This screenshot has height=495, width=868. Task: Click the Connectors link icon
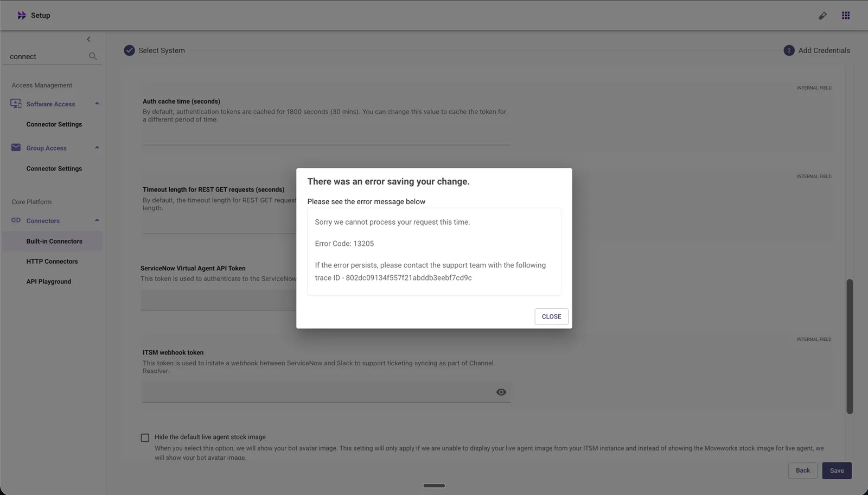tap(16, 220)
